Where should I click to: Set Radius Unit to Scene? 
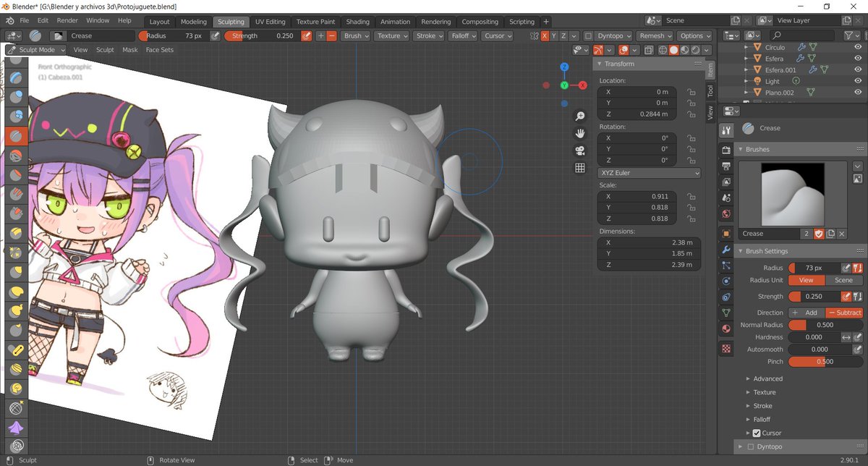[844, 280]
